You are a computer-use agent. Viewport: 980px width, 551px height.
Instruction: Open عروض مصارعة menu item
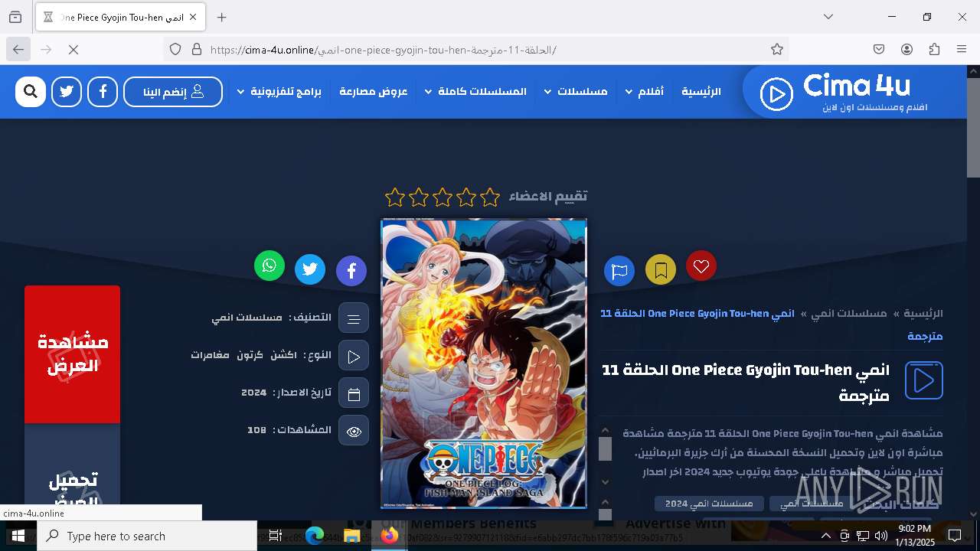point(374,92)
